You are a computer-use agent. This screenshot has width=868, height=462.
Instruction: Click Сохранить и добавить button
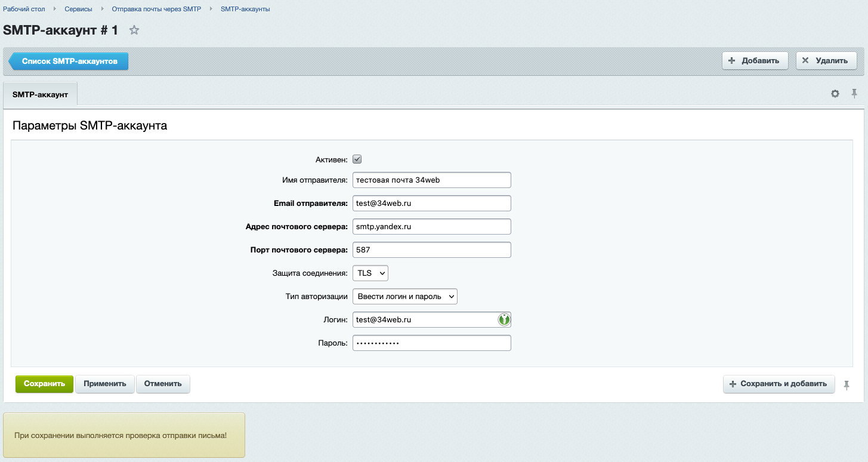[779, 384]
